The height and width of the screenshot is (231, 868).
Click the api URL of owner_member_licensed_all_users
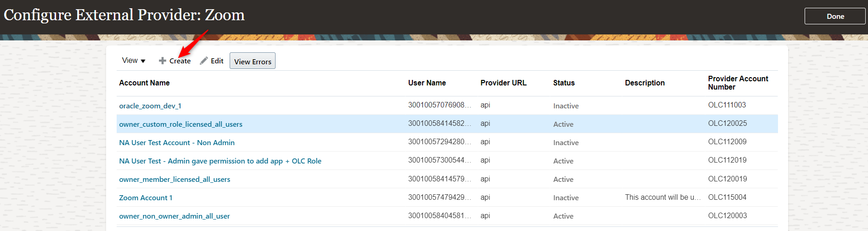pyautogui.click(x=485, y=179)
